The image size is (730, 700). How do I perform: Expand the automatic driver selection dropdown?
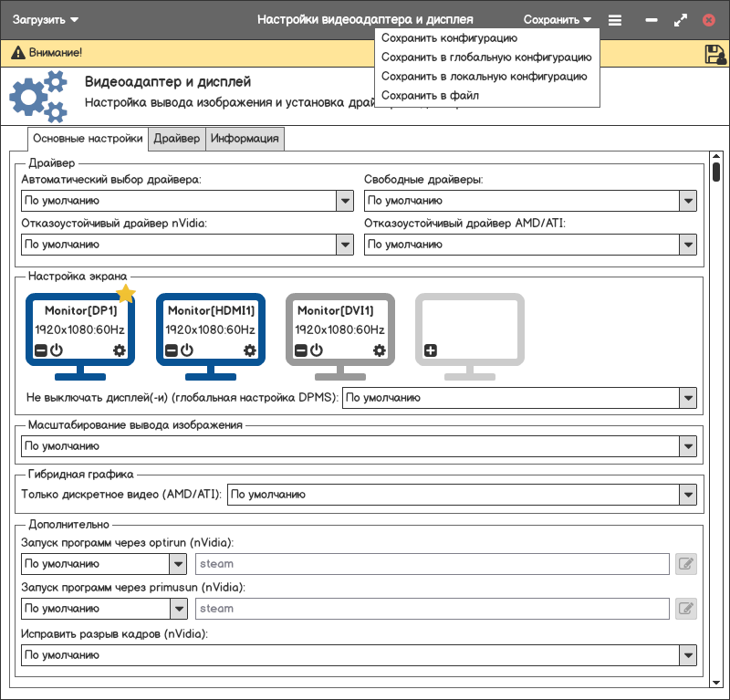pyautogui.click(x=345, y=201)
